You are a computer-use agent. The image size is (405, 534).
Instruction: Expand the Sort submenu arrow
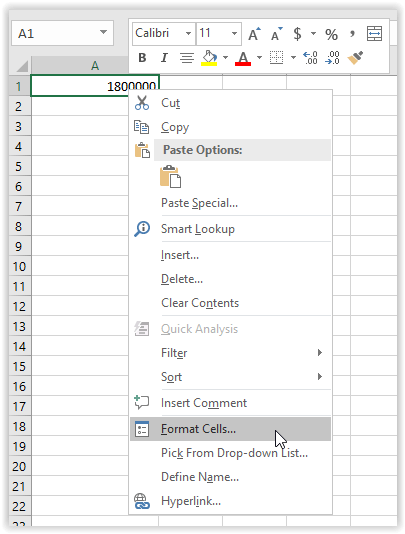click(320, 376)
